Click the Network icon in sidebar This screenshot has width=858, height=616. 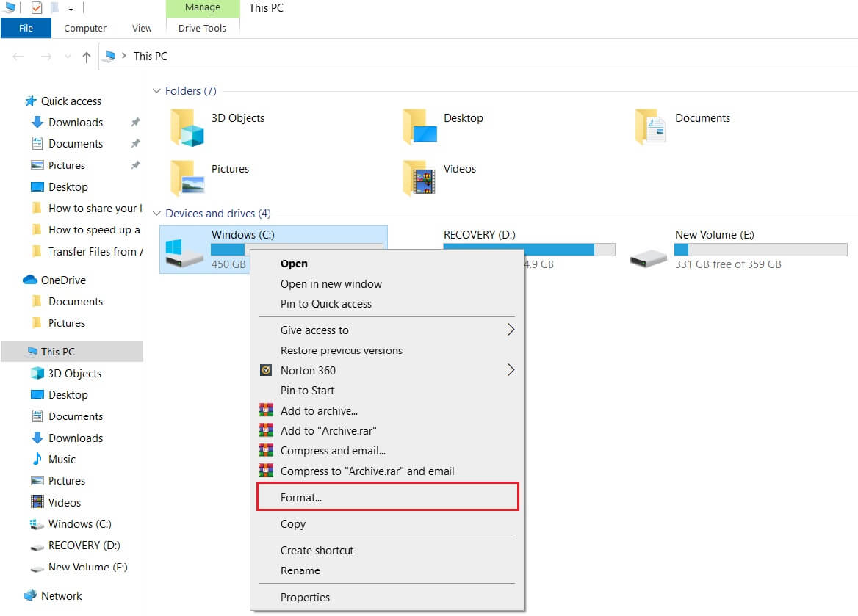coord(30,595)
